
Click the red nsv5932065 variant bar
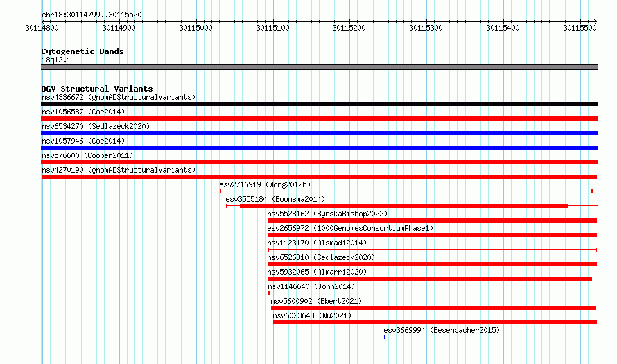(430, 279)
